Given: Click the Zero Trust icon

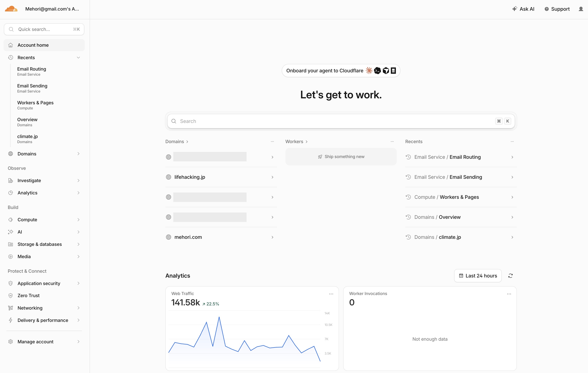Looking at the screenshot, I should point(11,295).
